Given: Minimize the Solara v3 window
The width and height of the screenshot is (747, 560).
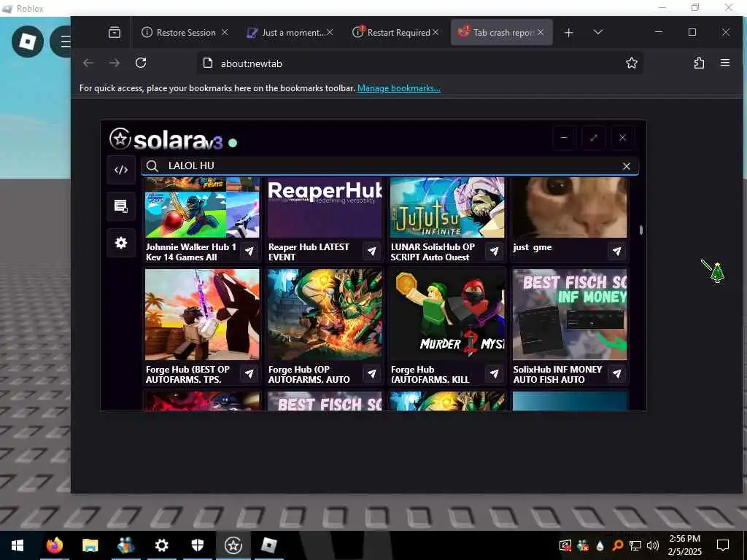Looking at the screenshot, I should [564, 138].
